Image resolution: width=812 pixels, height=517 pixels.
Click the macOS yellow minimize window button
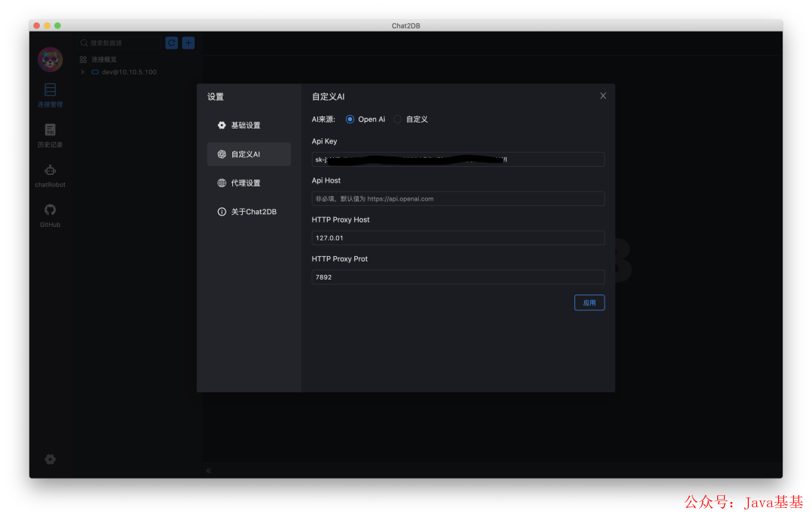click(x=47, y=26)
